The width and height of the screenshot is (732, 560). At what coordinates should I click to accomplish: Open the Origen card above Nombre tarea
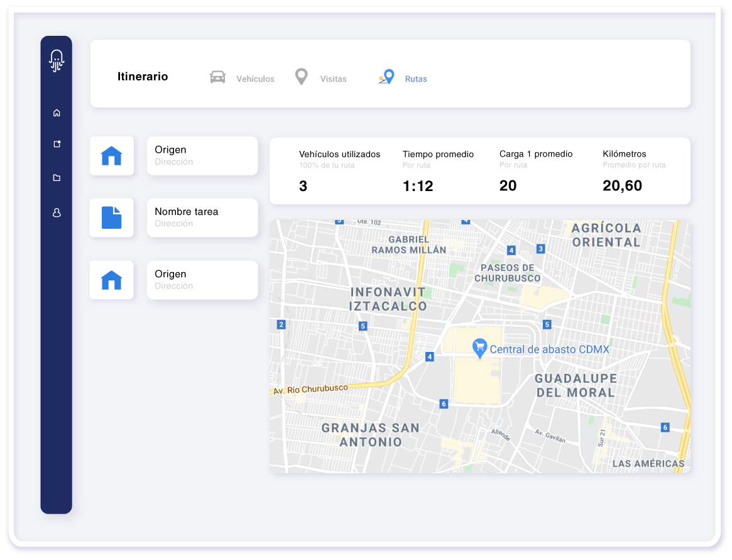tap(202, 156)
